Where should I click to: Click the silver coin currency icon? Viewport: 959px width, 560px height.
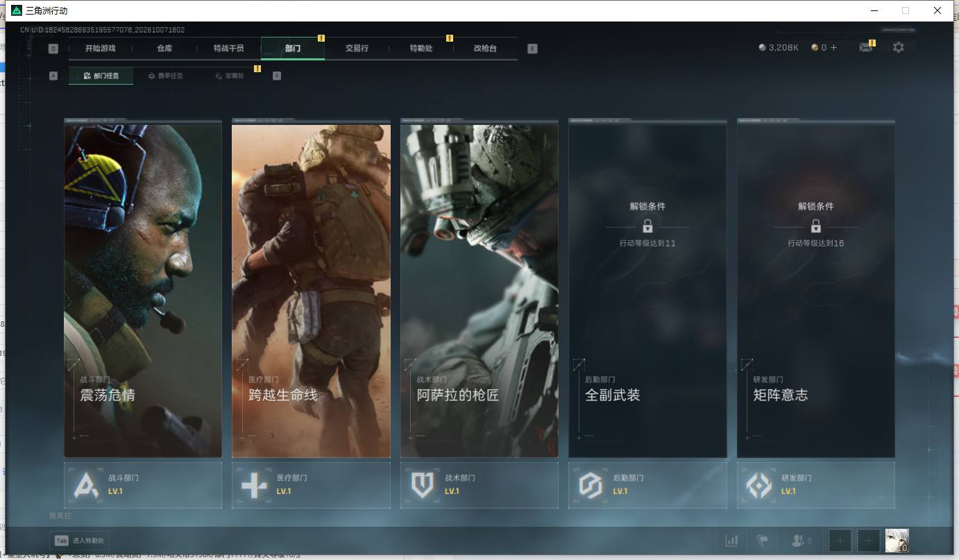[x=763, y=48]
